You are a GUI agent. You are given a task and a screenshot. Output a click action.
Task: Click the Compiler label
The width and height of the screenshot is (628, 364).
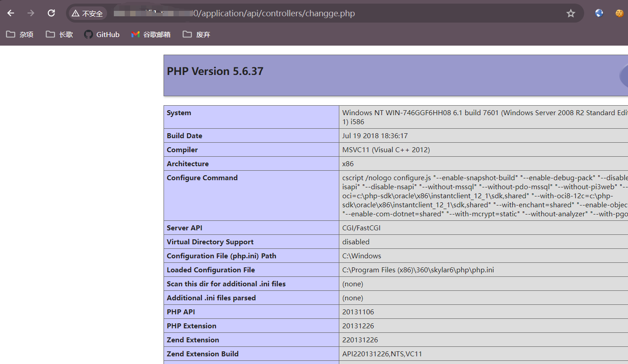click(182, 149)
